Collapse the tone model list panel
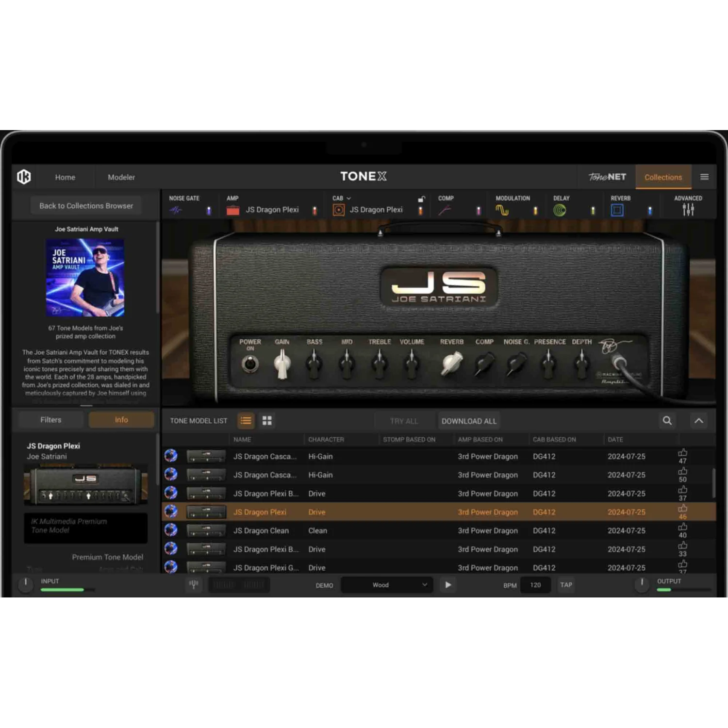The width and height of the screenshot is (728, 728). [699, 421]
